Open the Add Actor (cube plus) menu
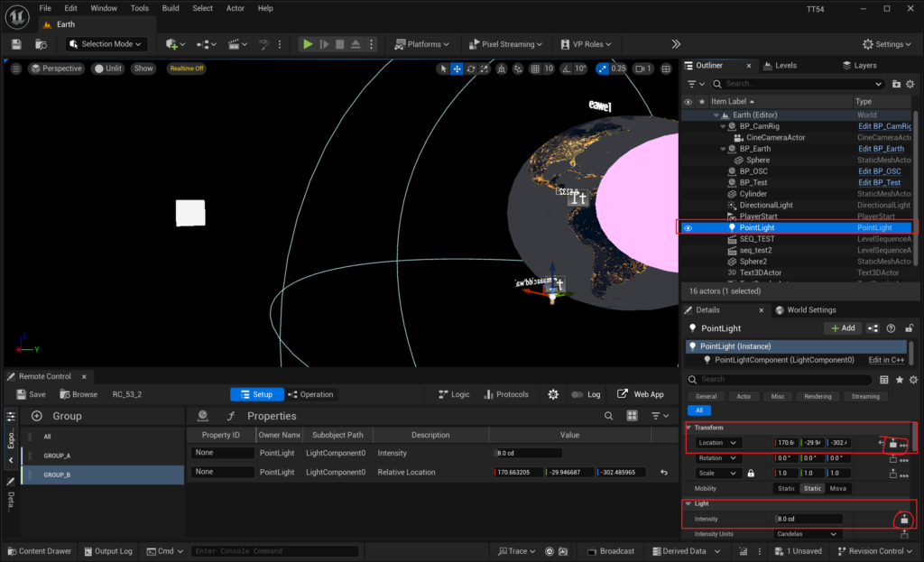Viewport: 924px width, 562px height. point(175,44)
